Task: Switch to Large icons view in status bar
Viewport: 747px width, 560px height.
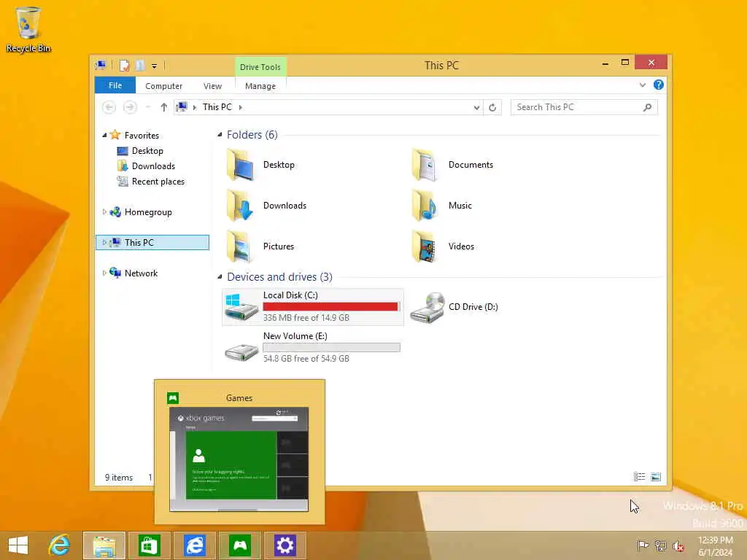Action: [x=656, y=477]
